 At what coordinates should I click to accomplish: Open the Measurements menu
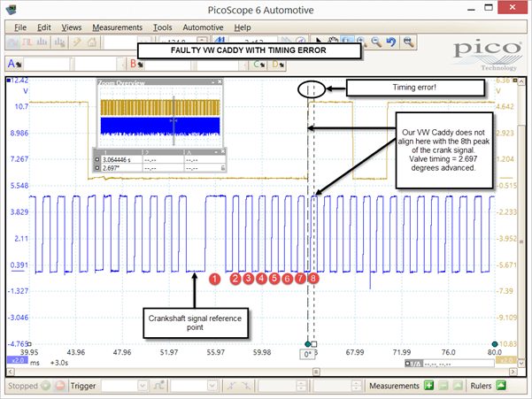(x=118, y=27)
